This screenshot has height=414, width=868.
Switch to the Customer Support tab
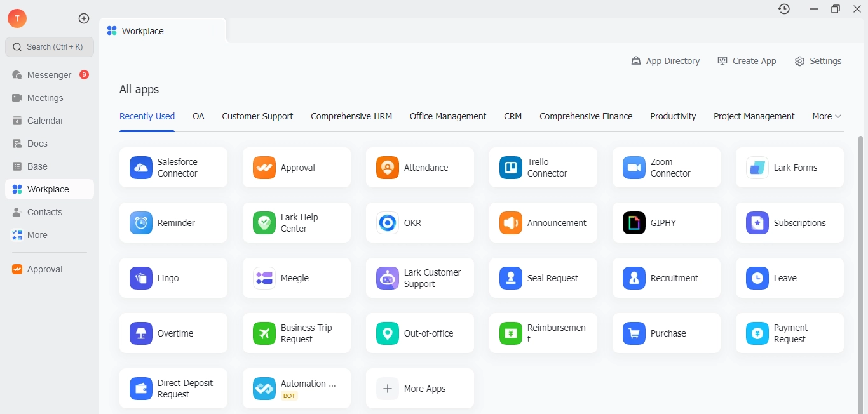pyautogui.click(x=257, y=116)
